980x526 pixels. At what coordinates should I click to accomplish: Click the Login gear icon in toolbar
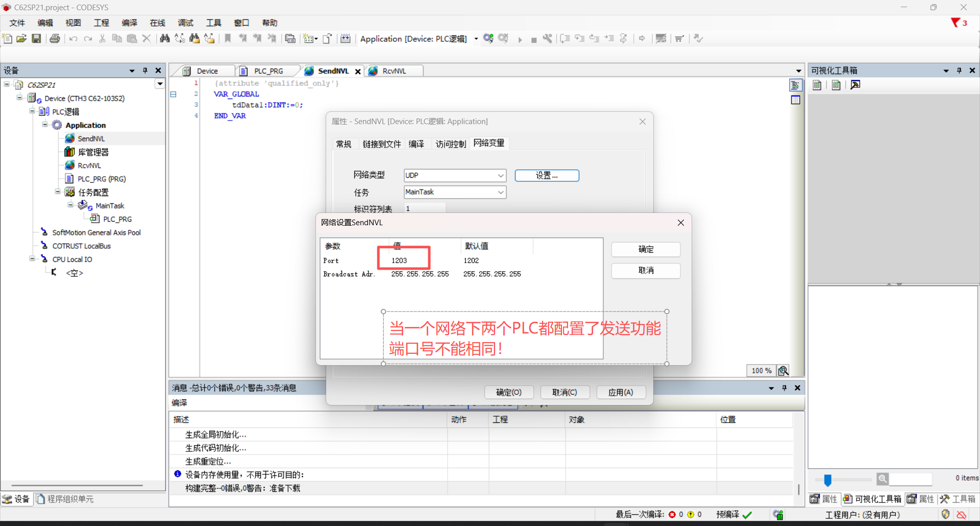pyautogui.click(x=488, y=39)
